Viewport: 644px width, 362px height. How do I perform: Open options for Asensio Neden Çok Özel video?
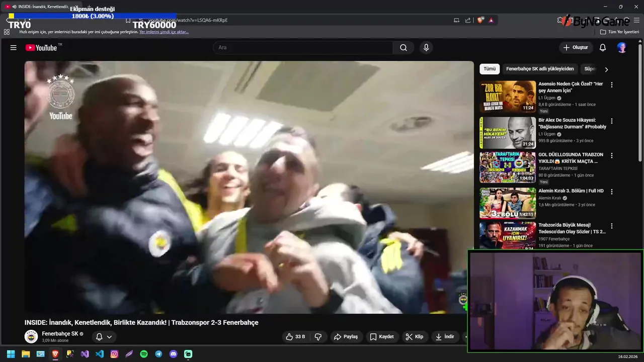pos(612,85)
